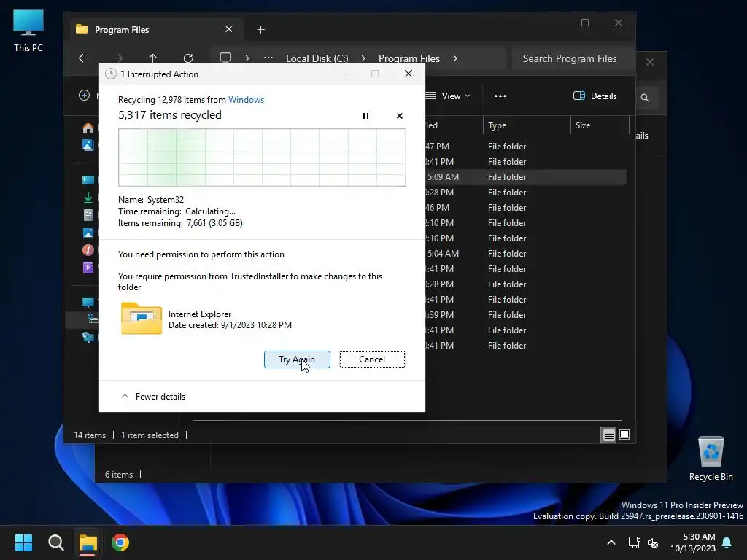This screenshot has width=747, height=560.
Task: Close the Program Files tab
Action: (228, 29)
